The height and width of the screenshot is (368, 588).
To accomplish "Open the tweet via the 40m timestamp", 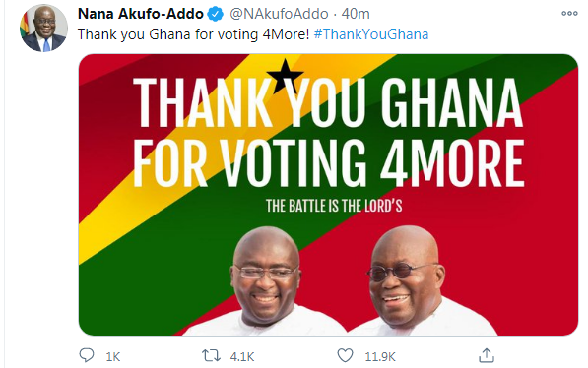I will tap(356, 14).
